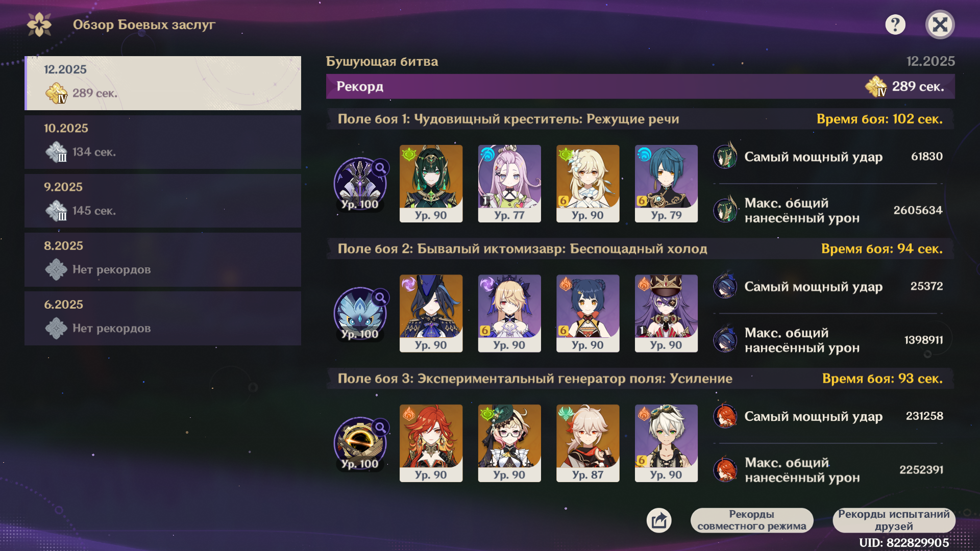Close the Обзор Боевых заслуг screen
This screenshot has width=980, height=551.
pyautogui.click(x=940, y=24)
